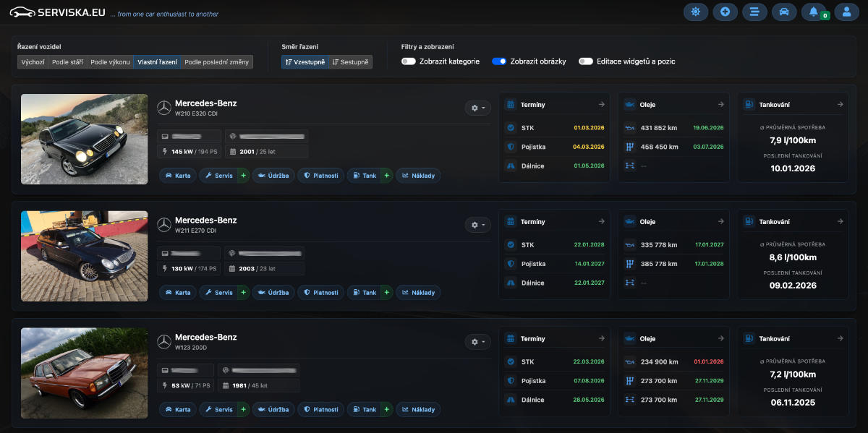
Task: Toggle Zobrazit kategorie switch
Action: [409, 61]
